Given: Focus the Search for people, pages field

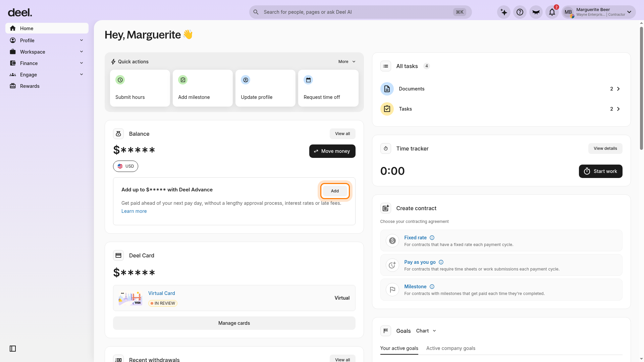Looking at the screenshot, I should pos(360,12).
